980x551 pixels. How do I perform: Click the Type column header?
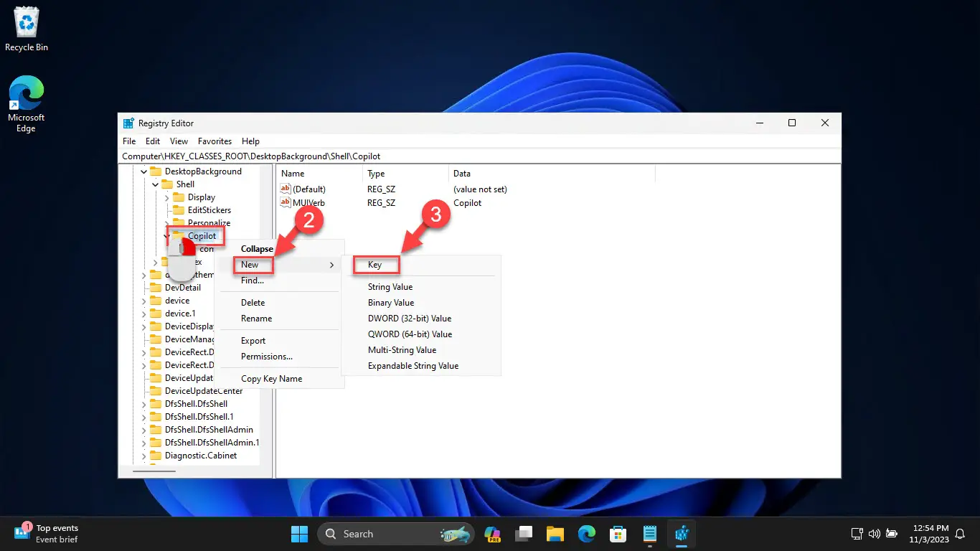click(406, 174)
